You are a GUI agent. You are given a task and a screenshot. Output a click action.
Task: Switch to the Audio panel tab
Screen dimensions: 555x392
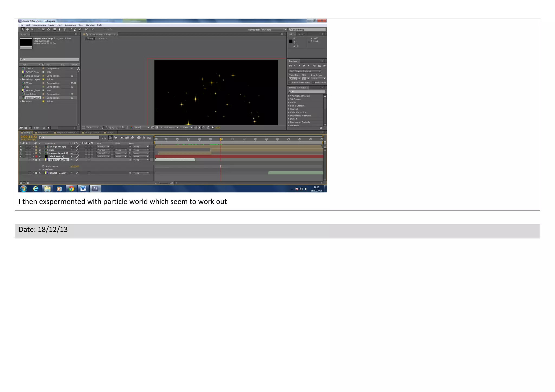tap(301, 34)
